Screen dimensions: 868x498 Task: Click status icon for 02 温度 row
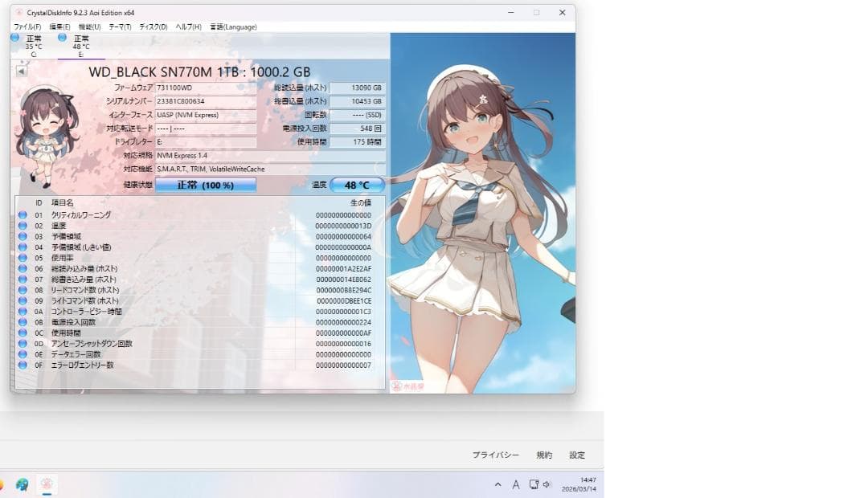pos(23,226)
